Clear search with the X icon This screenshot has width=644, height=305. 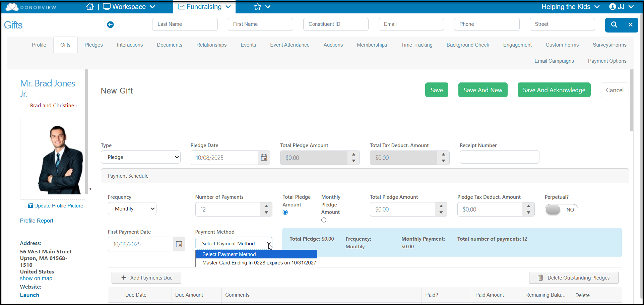[x=630, y=24]
